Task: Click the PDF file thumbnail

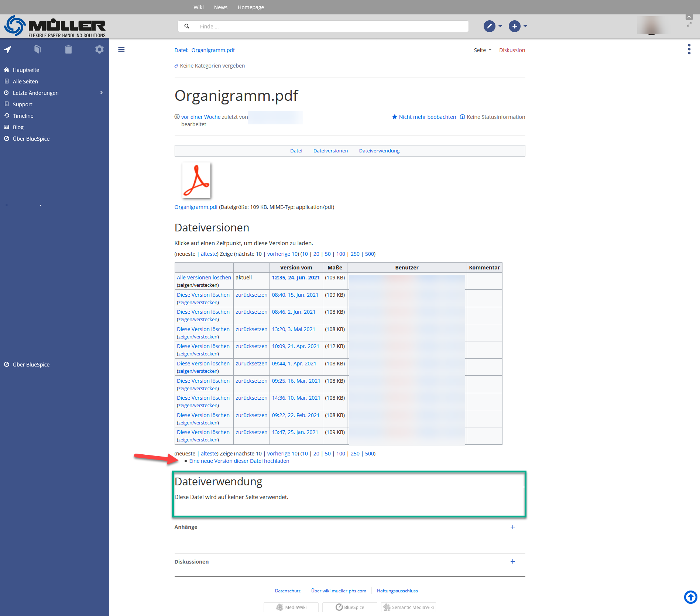Action: coord(196,180)
